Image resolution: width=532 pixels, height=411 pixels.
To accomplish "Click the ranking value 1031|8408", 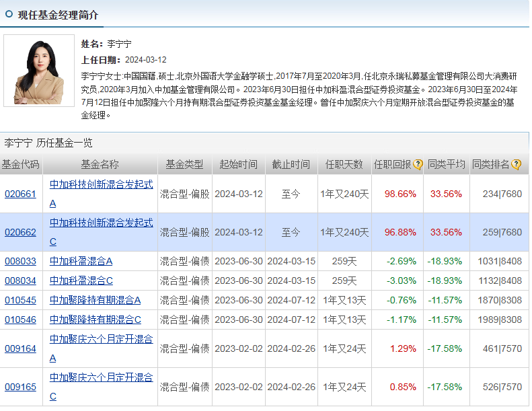I will (500, 261).
